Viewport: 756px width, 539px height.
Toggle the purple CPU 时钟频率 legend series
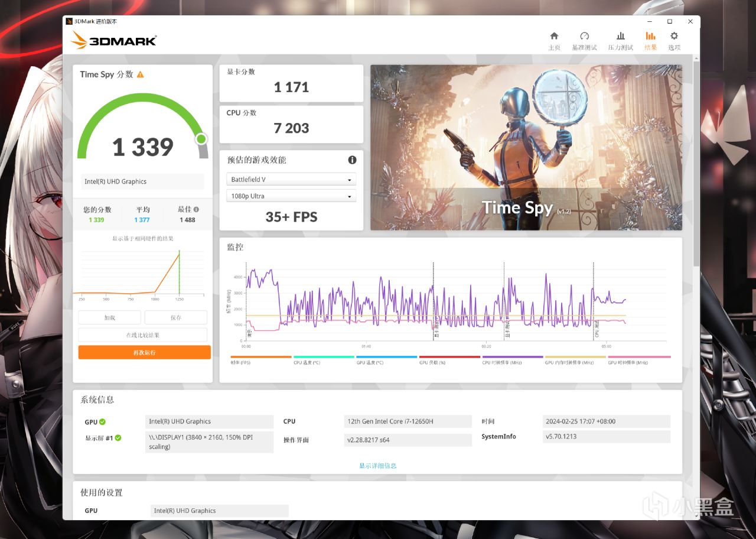[x=513, y=359]
